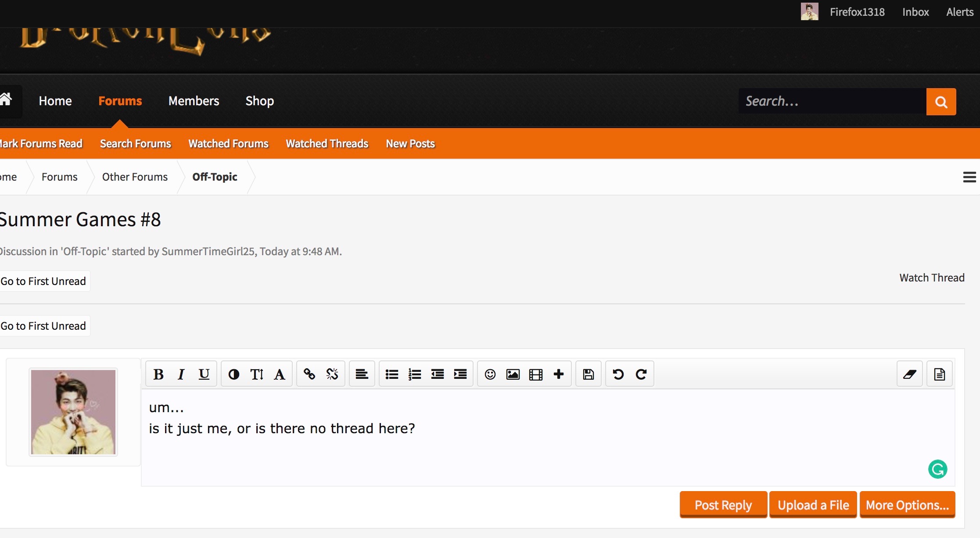Open SummerTimeGirl25 profile link
Viewport: 980px width, 538px height.
pos(208,251)
